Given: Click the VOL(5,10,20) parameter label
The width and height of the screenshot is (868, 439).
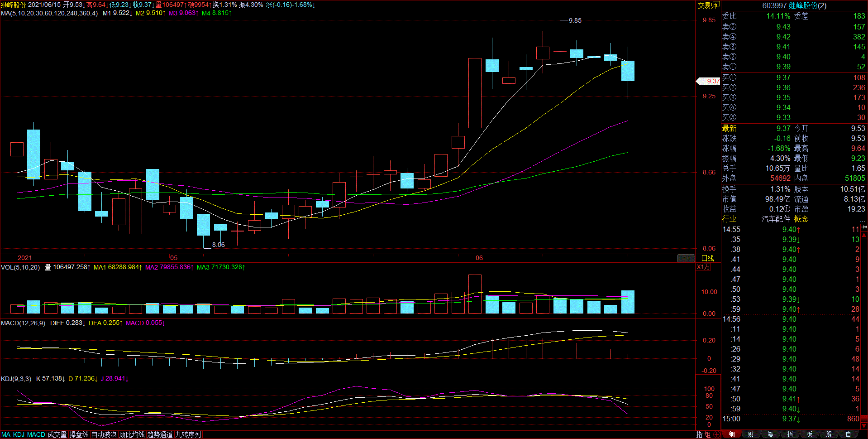Looking at the screenshot, I should tap(20, 267).
